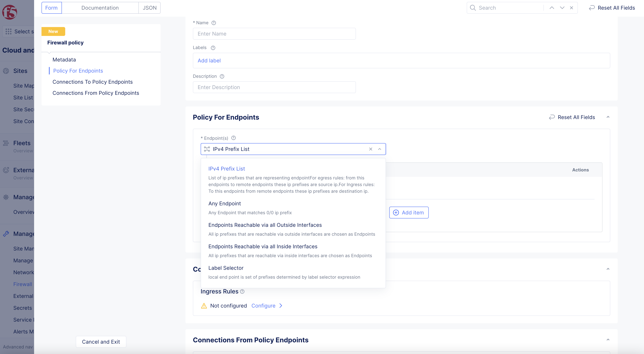
Task: Click the Labels help icon
Action: click(213, 48)
